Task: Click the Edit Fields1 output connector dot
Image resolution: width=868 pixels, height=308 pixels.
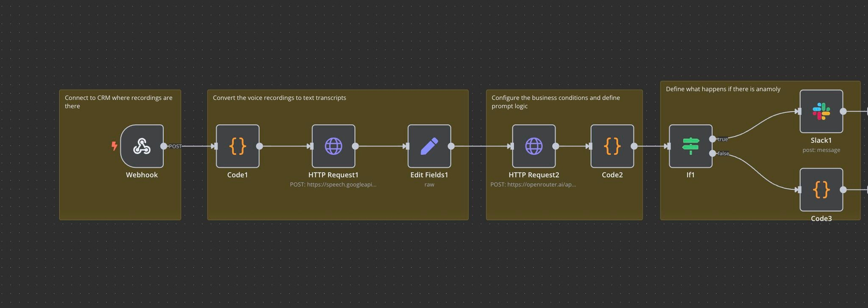Action: pos(451,146)
